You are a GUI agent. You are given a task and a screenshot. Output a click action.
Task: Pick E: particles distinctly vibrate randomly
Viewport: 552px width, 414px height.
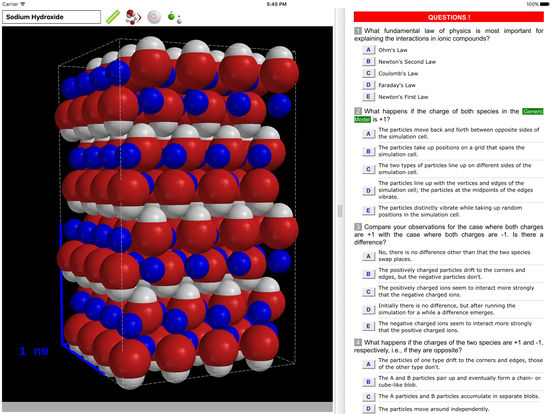click(368, 211)
